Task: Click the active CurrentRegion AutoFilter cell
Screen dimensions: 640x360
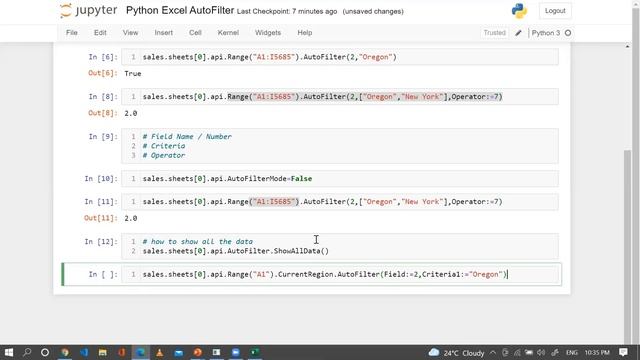Action: pos(340,274)
